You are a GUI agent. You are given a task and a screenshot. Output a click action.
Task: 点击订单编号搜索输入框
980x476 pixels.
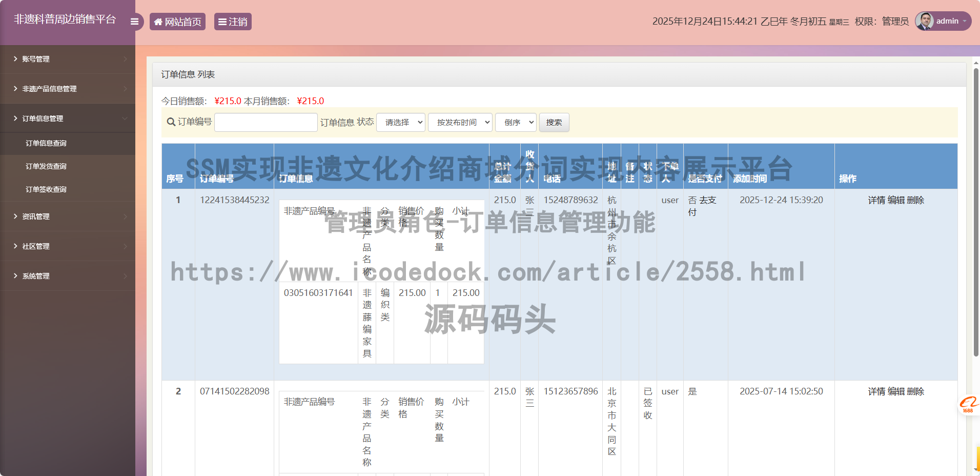[x=266, y=122]
